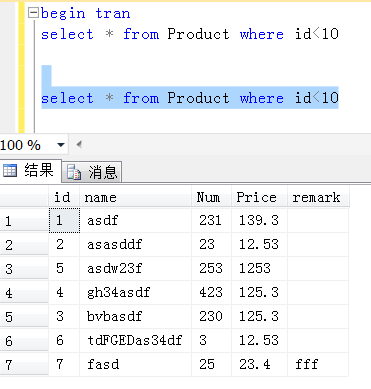This screenshot has height=389, width=371.
Task: Click the remark cell 'fff'
Action: [318, 364]
